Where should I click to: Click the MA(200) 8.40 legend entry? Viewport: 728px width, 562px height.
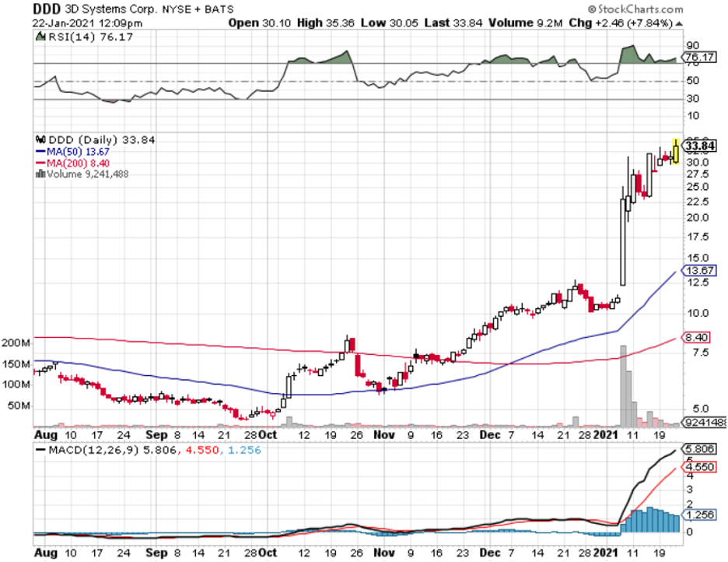(73, 163)
